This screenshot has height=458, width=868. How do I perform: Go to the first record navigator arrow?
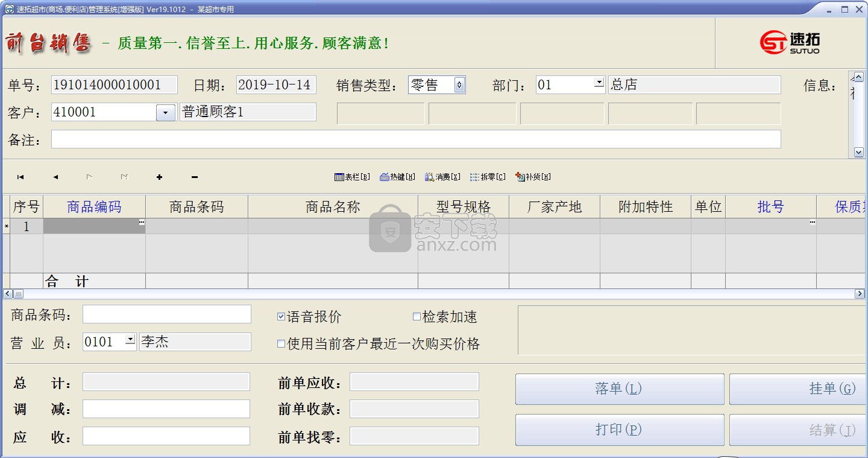pos(20,177)
